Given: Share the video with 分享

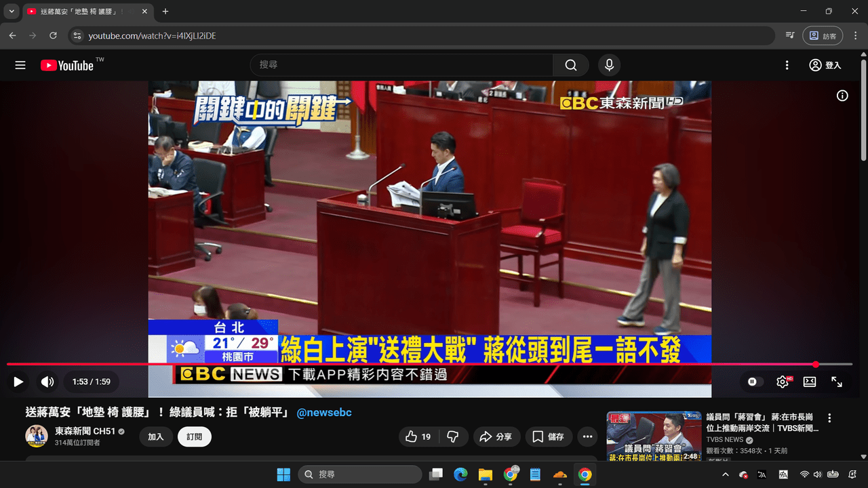Looking at the screenshot, I should 496,436.
